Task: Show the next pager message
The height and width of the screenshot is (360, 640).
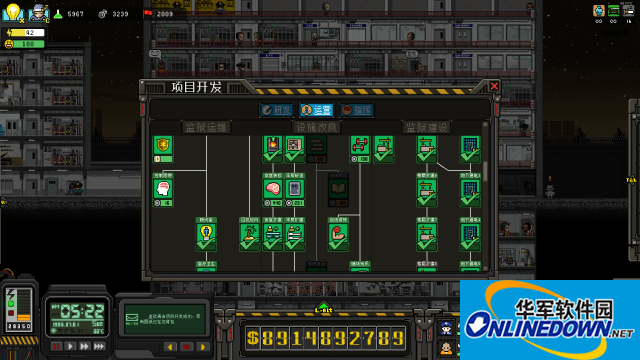Action: (x=202, y=347)
